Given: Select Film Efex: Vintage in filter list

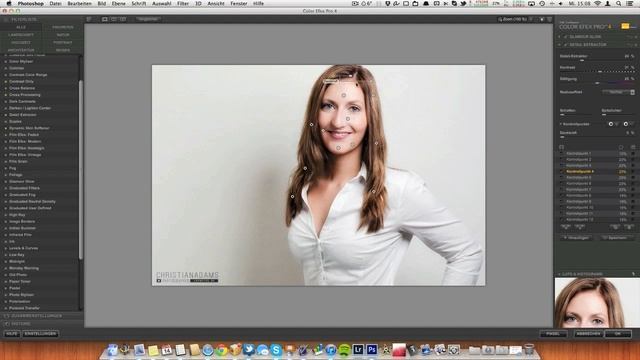Looking at the screenshot, I should [25, 155].
